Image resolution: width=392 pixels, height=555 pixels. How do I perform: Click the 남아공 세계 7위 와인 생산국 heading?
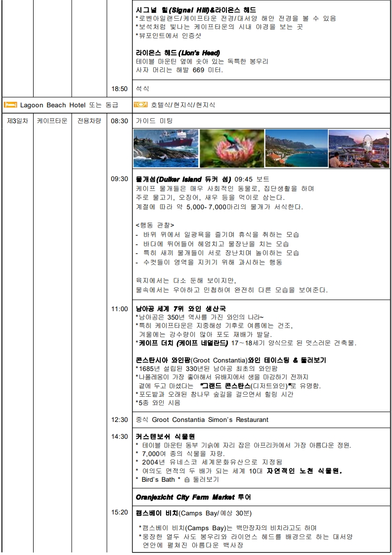click(x=180, y=309)
